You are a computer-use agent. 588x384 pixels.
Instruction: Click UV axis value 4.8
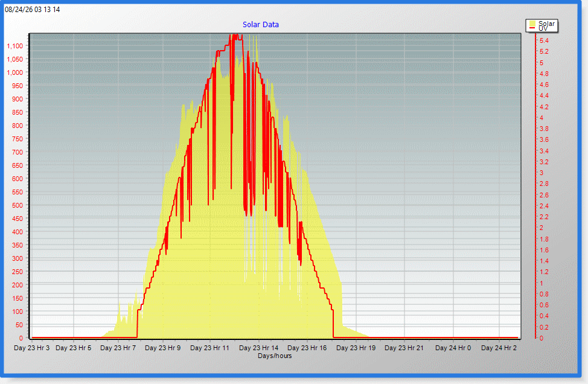(544, 74)
